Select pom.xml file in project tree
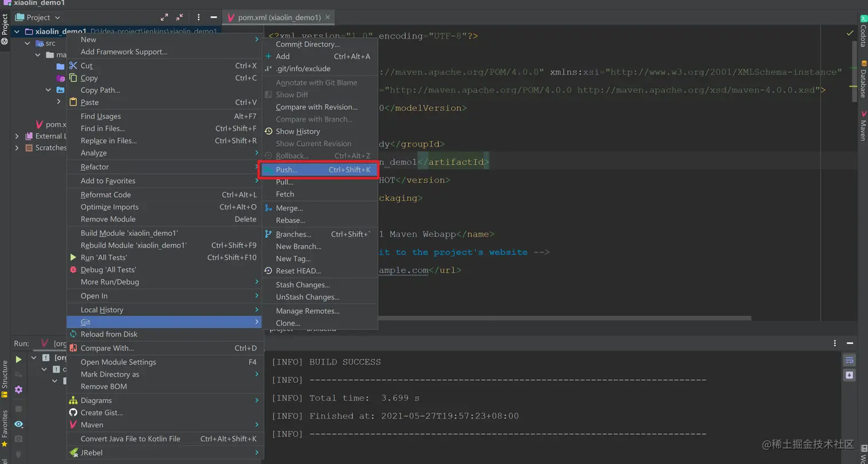 pos(51,124)
